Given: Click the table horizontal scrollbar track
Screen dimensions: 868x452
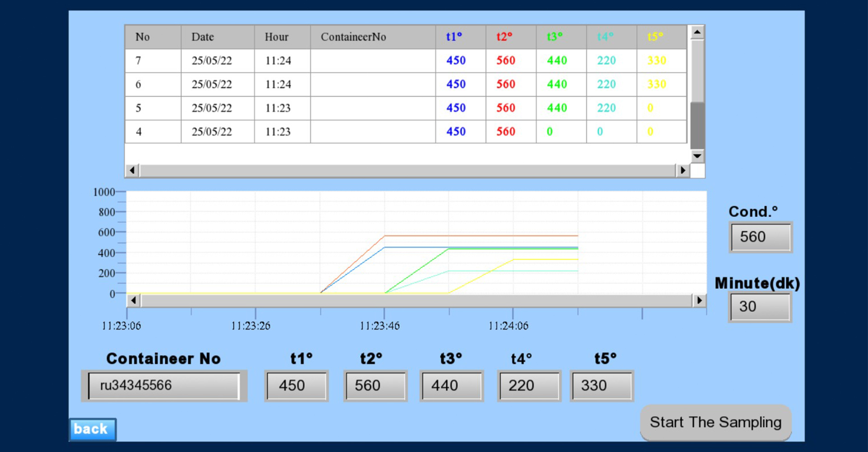Looking at the screenshot, I should (x=407, y=170).
